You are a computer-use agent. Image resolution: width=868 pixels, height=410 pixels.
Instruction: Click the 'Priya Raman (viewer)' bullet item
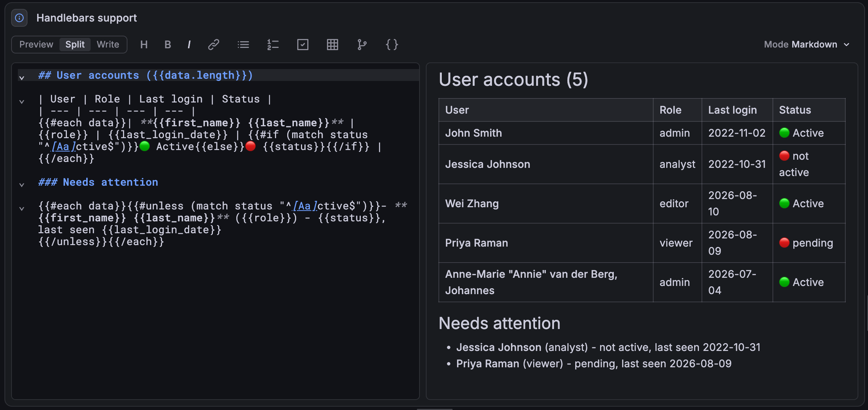594,364
